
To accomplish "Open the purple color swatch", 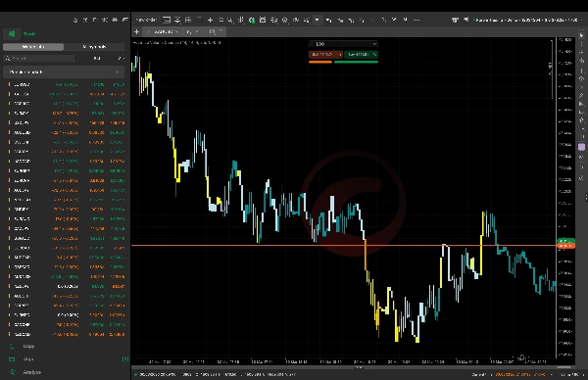I will [581, 147].
